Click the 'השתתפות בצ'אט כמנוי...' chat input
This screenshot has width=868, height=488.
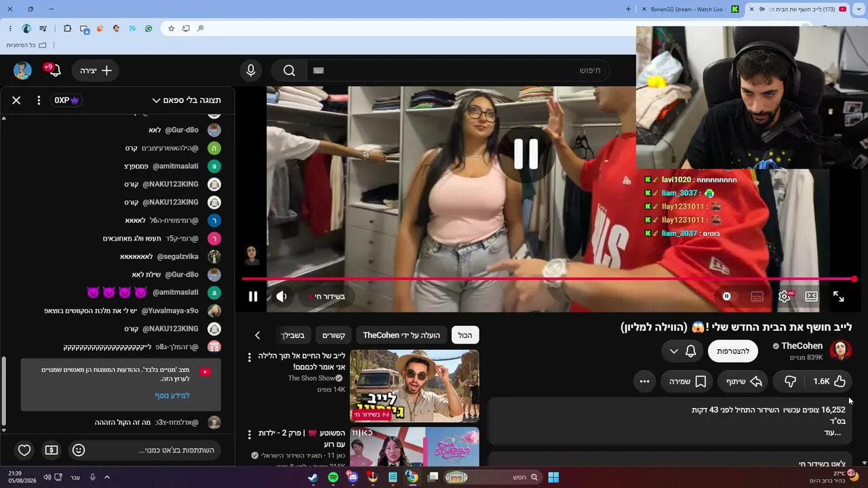176,450
